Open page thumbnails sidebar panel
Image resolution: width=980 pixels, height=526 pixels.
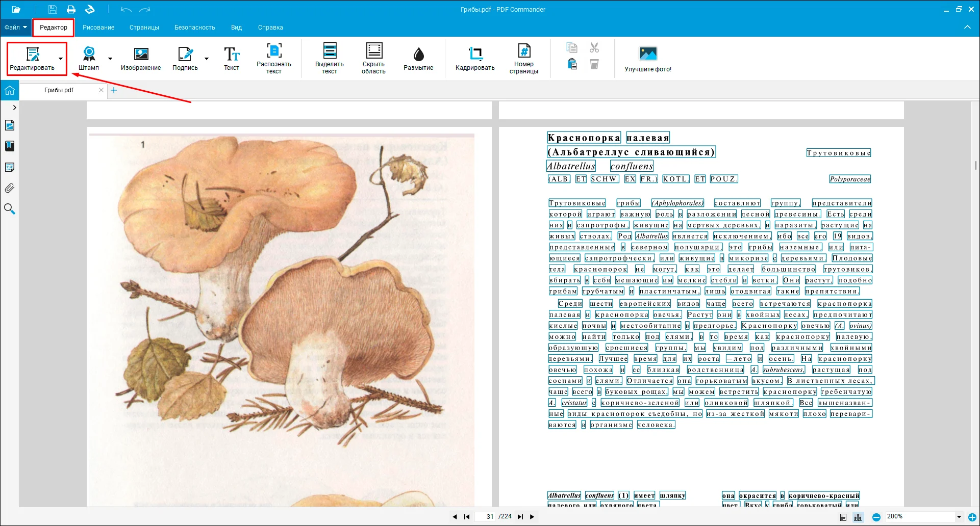(x=10, y=125)
